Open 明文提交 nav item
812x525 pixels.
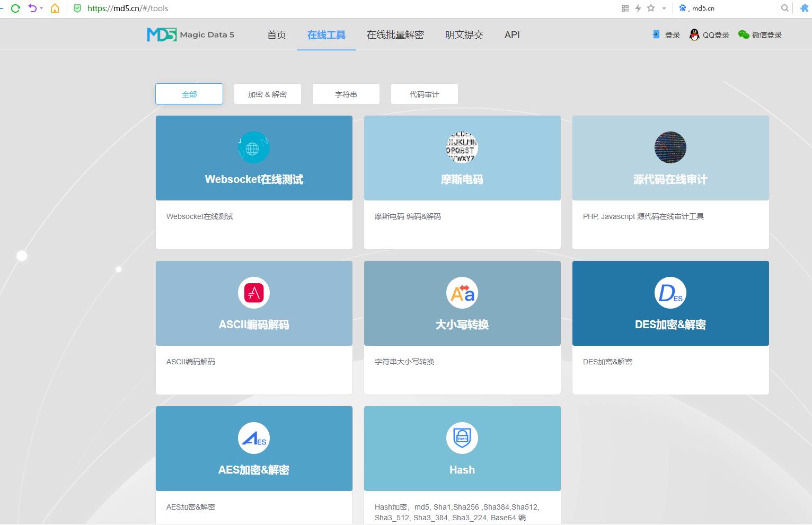[464, 34]
